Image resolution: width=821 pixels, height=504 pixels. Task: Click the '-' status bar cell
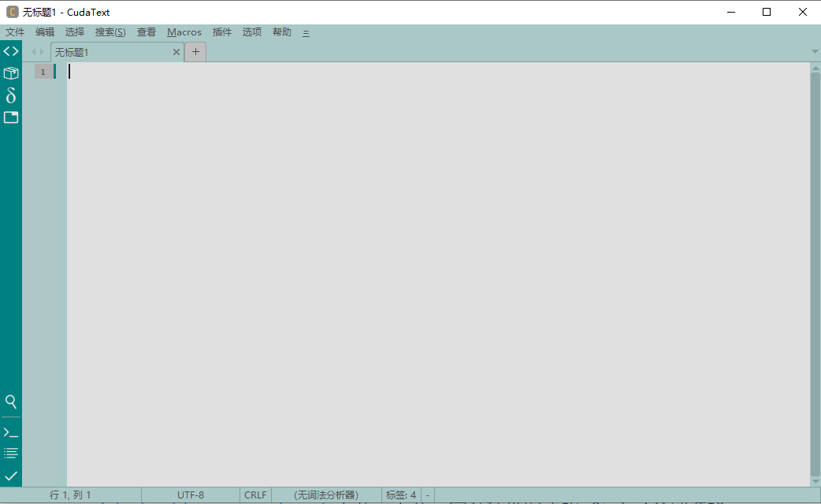click(428, 495)
